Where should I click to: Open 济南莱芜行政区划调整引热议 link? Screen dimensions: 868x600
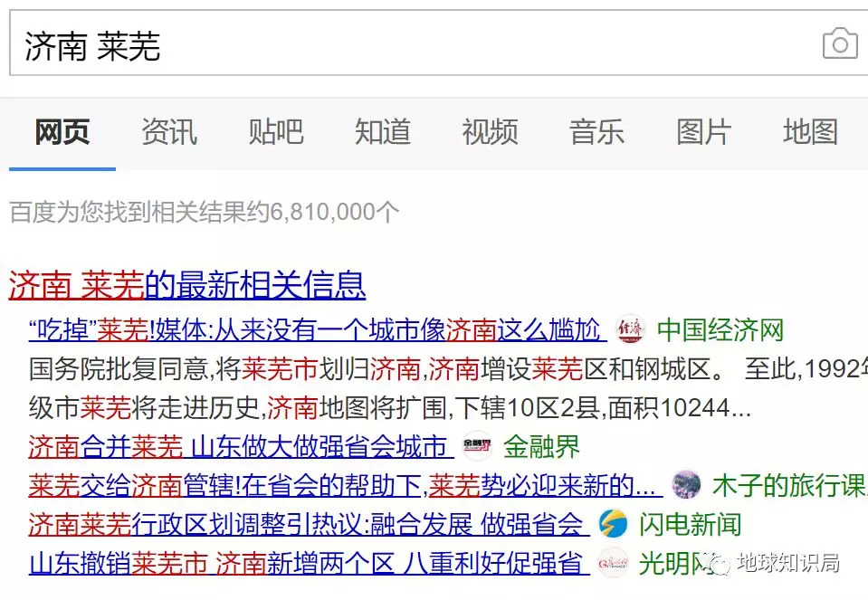click(x=309, y=524)
